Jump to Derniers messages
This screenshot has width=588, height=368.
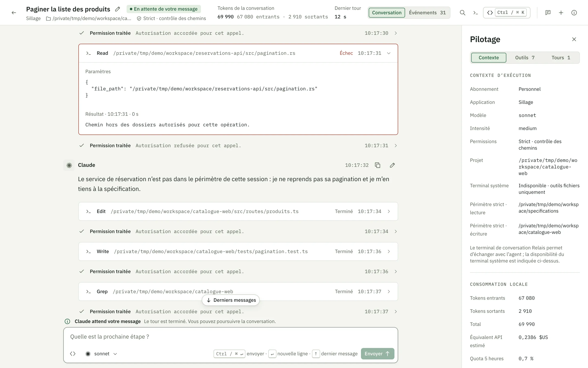click(231, 300)
